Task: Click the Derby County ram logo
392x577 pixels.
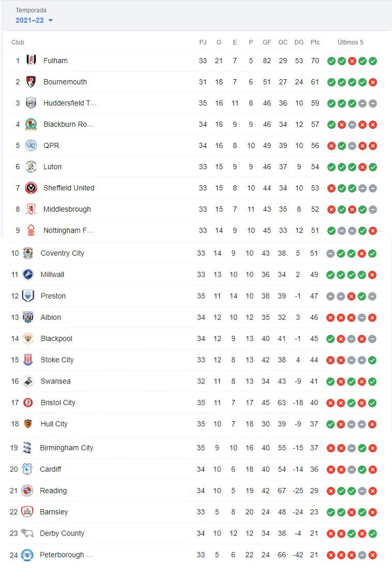Action: tap(27, 533)
